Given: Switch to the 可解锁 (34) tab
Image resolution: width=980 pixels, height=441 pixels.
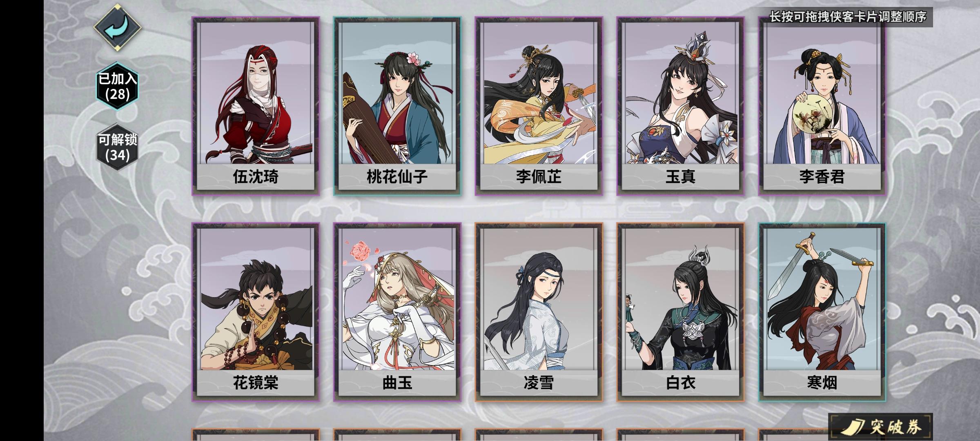Looking at the screenshot, I should point(118,147).
